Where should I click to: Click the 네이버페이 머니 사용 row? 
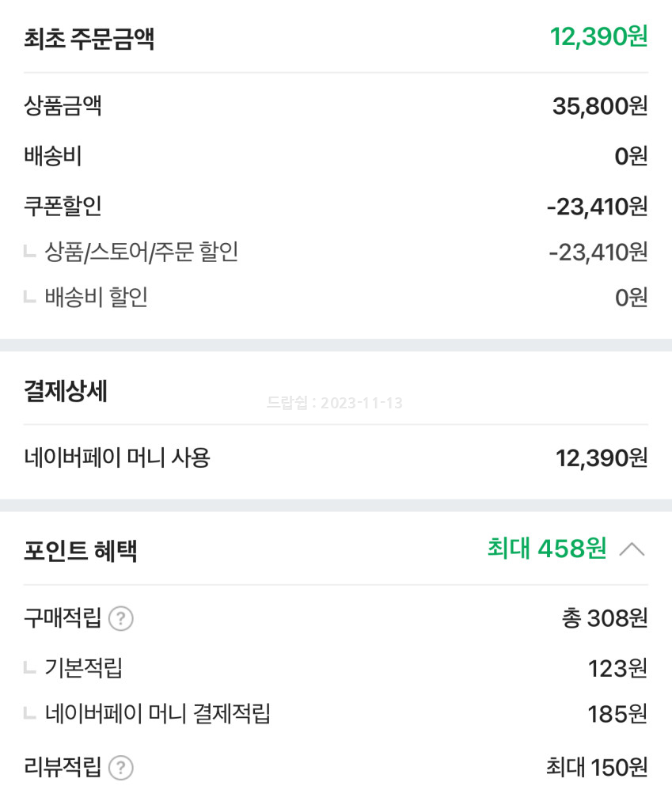(117, 458)
